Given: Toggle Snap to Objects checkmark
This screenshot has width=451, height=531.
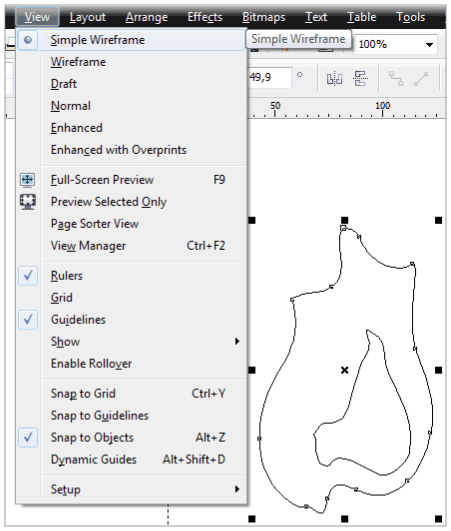Looking at the screenshot, I should 28,438.
